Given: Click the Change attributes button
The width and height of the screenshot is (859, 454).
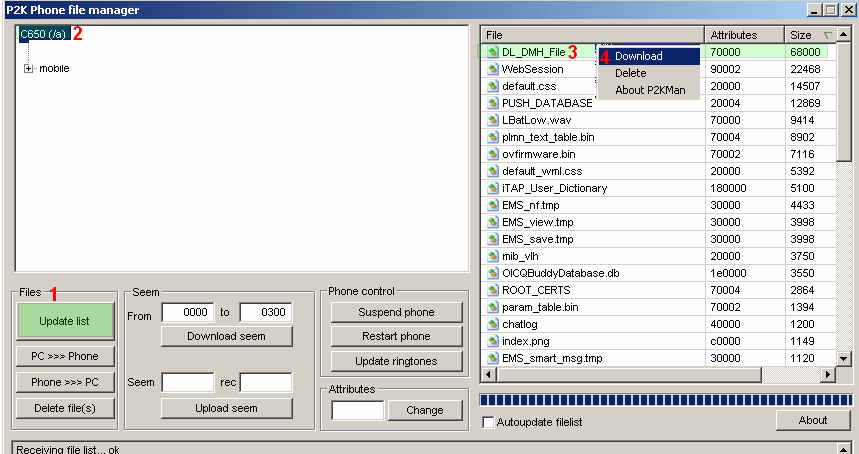Looking at the screenshot, I should tap(425, 410).
